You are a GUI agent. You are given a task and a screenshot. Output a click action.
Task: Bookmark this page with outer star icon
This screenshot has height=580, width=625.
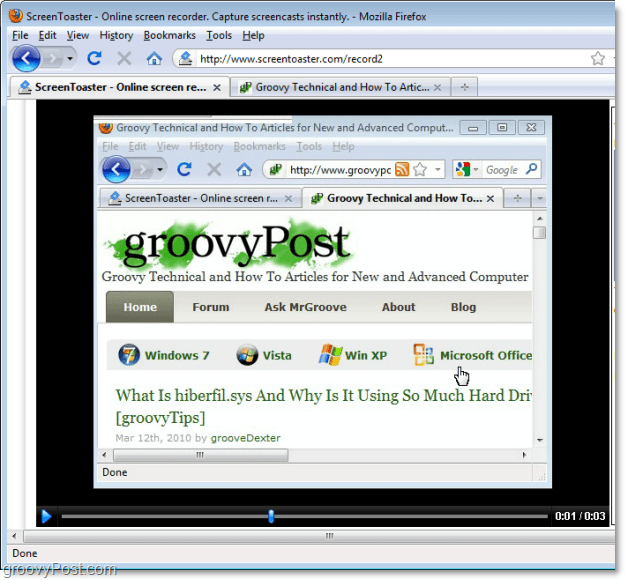(x=597, y=59)
